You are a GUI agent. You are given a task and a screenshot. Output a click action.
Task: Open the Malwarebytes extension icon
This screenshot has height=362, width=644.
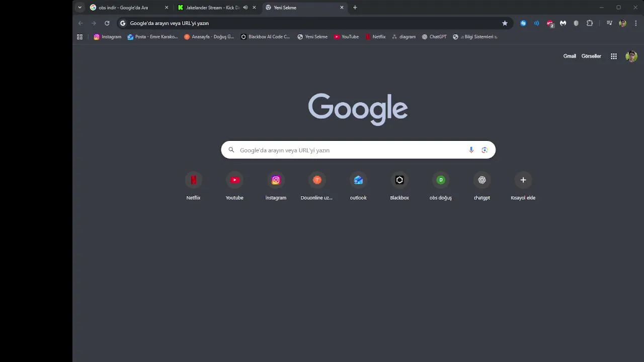click(x=563, y=23)
